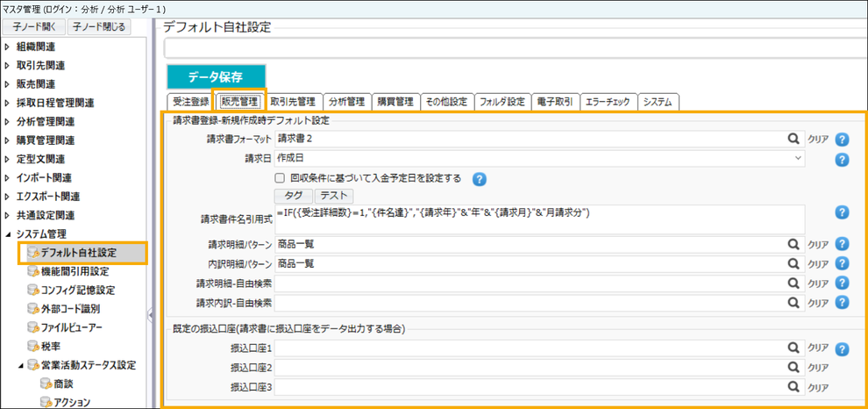The image size is (868, 409).
Task: Click database icon beside ファイルビューアー
Action: coord(33,327)
